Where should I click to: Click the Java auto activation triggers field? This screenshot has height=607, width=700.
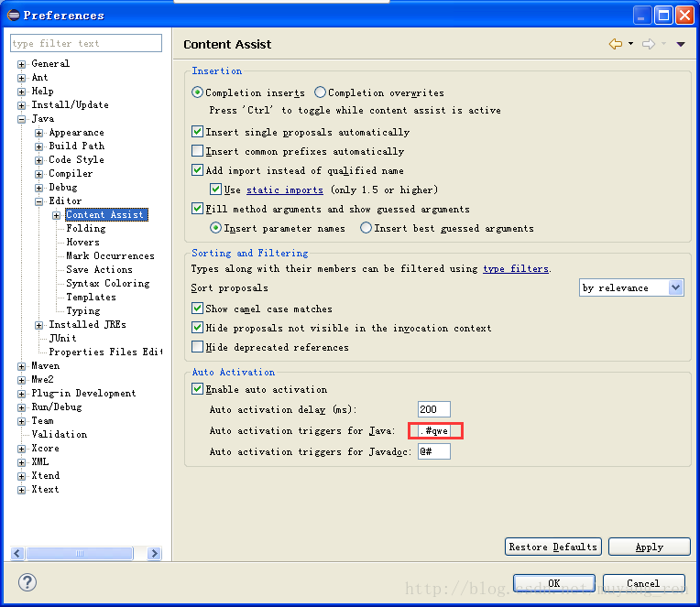click(436, 430)
